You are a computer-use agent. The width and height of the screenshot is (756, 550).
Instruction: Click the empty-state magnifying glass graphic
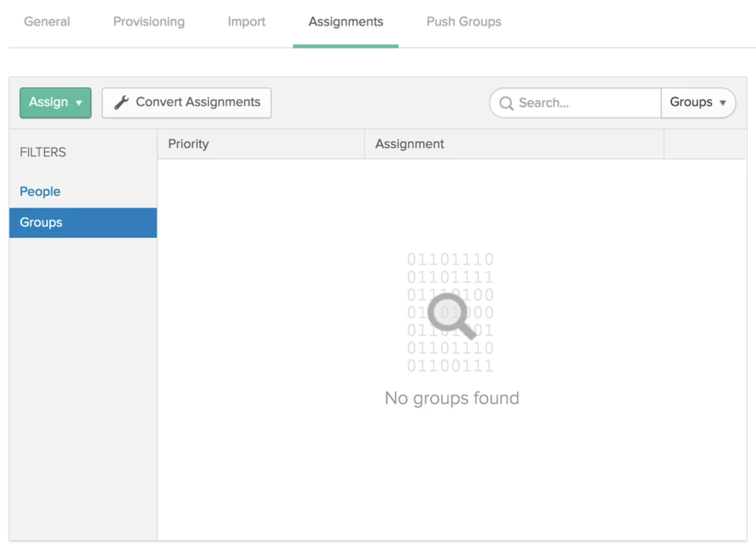point(451,315)
